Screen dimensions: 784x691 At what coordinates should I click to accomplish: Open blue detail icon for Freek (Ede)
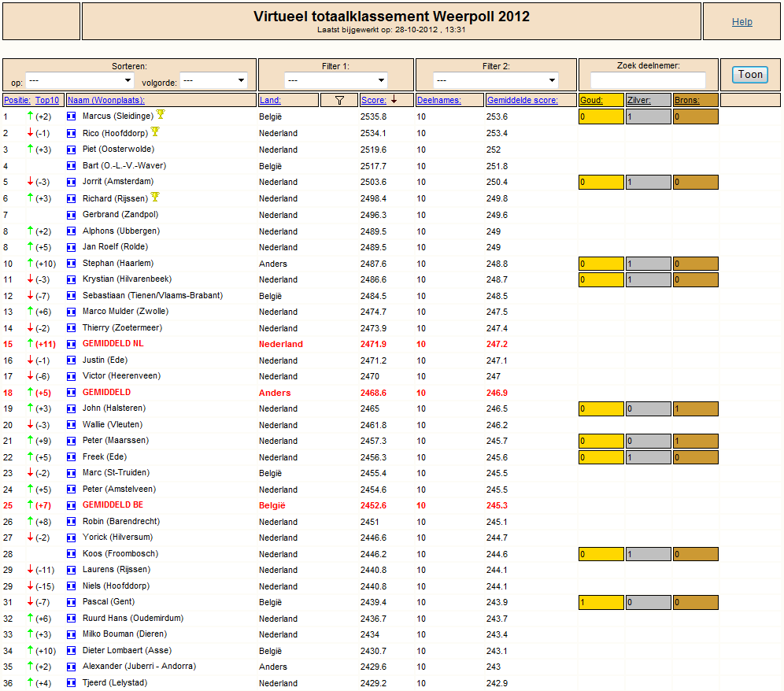72,457
